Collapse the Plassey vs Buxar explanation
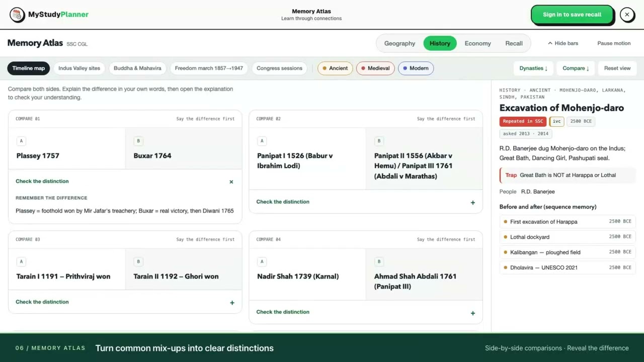The height and width of the screenshot is (362, 644). 231,182
